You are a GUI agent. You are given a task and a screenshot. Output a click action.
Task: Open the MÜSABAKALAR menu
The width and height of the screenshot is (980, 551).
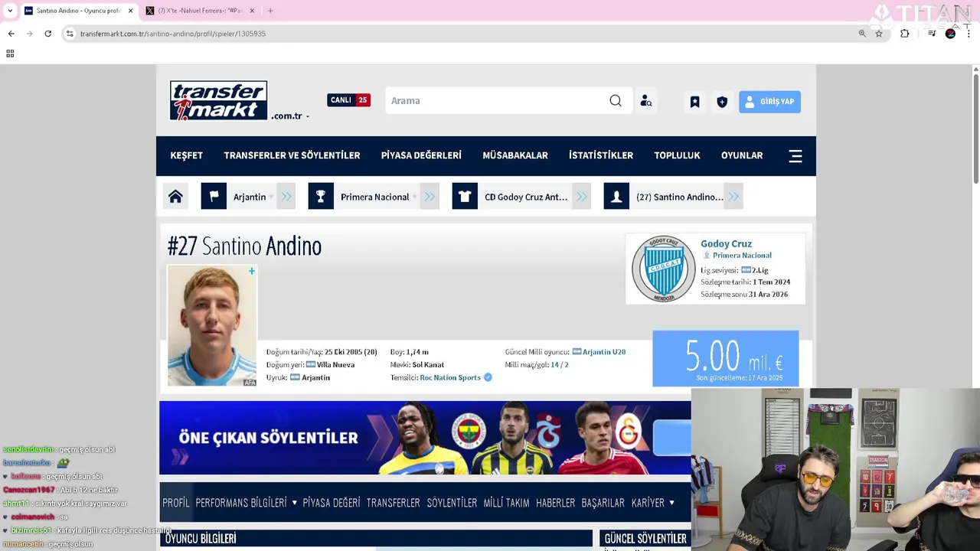(515, 155)
